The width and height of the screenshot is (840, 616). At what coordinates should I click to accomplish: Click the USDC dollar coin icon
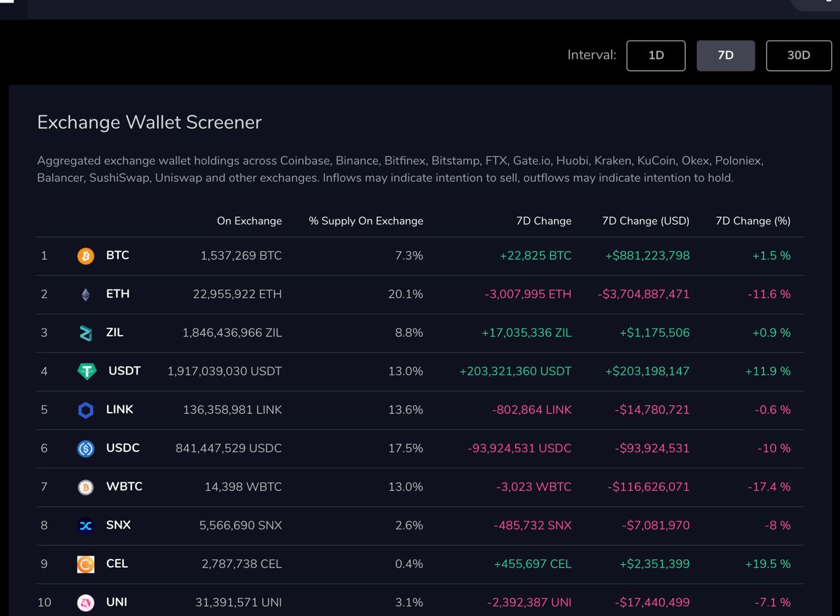[86, 449]
